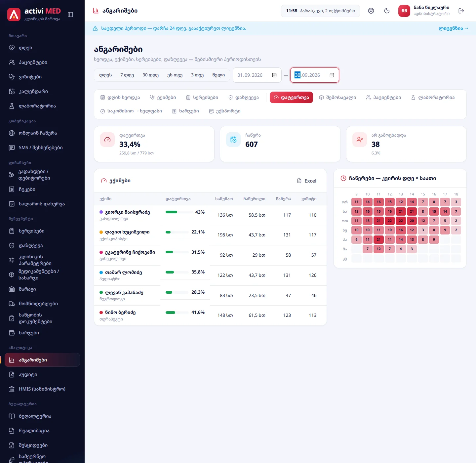476x463 pixels.
Task: Open ლაბორატორია in the sidebar
Action: pos(42,106)
